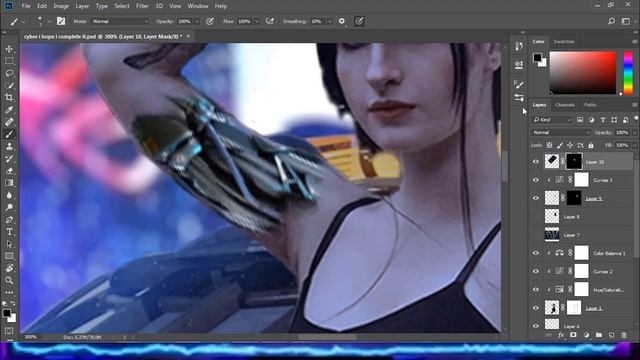
Task: Select the Hand tool
Action: [x=9, y=268]
